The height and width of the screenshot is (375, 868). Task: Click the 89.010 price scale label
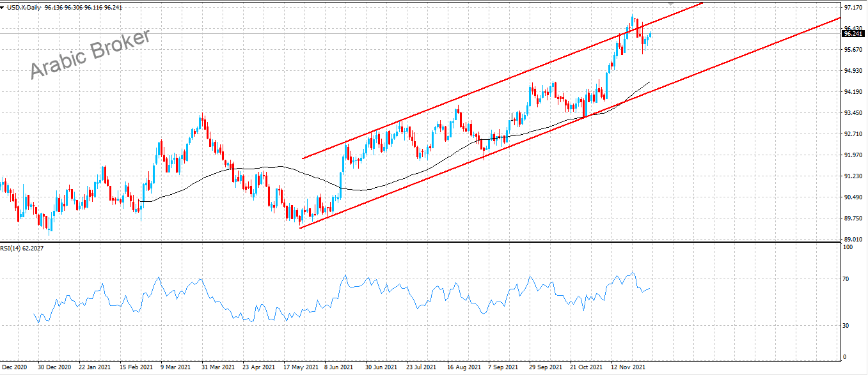coord(853,240)
